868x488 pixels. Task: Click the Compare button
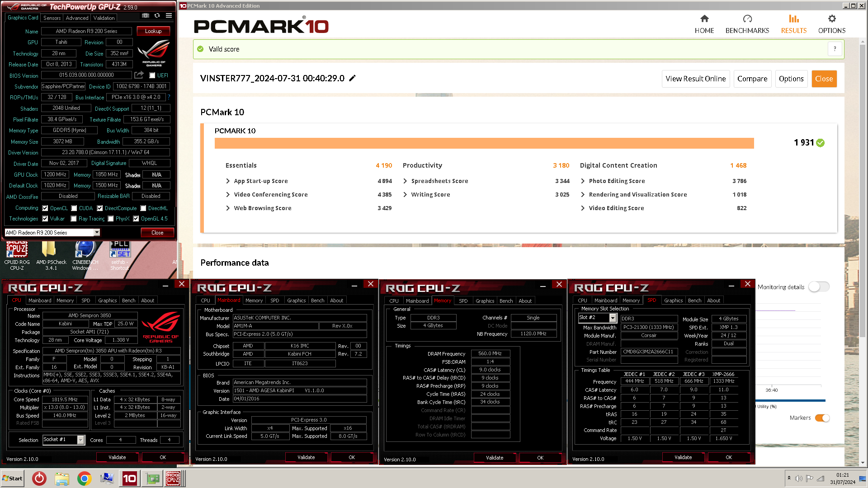(752, 79)
